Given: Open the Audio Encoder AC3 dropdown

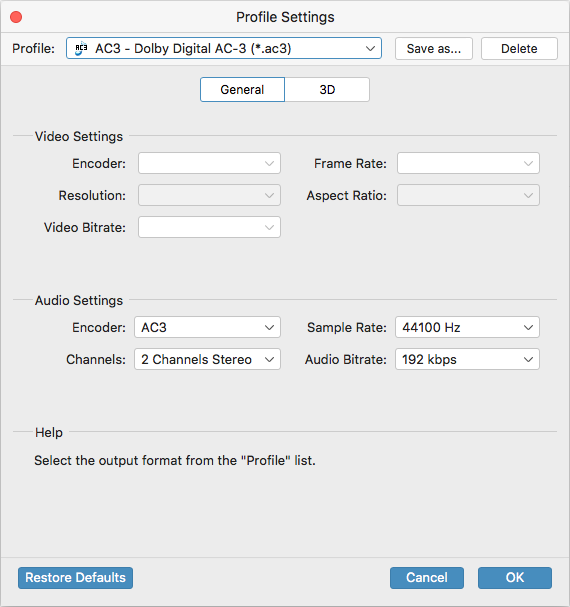Looking at the screenshot, I should (x=207, y=327).
